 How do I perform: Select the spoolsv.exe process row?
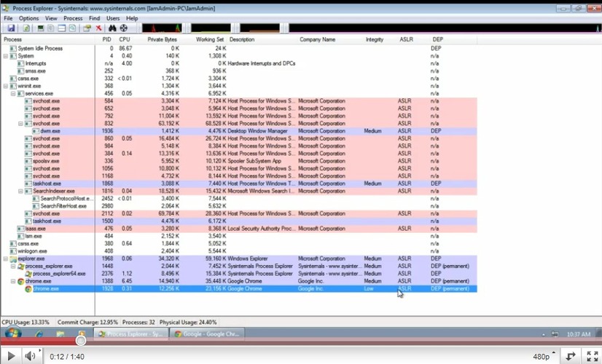point(239,161)
